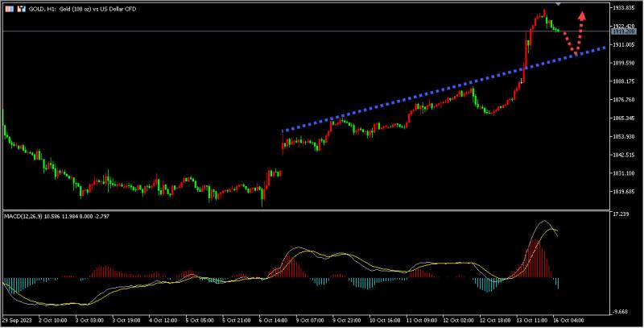Click the '5 Oct 21:00' time axis label
The height and width of the screenshot is (328, 644).
click(237, 320)
